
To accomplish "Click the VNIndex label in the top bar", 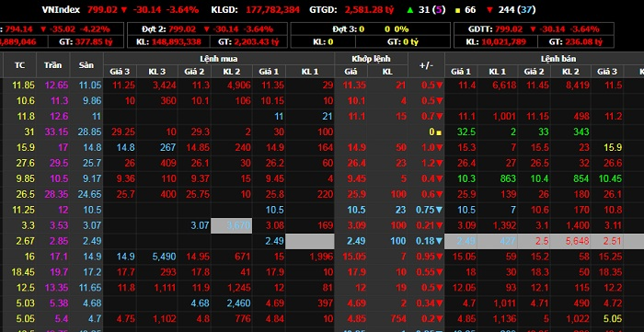I will pyautogui.click(x=61, y=9).
